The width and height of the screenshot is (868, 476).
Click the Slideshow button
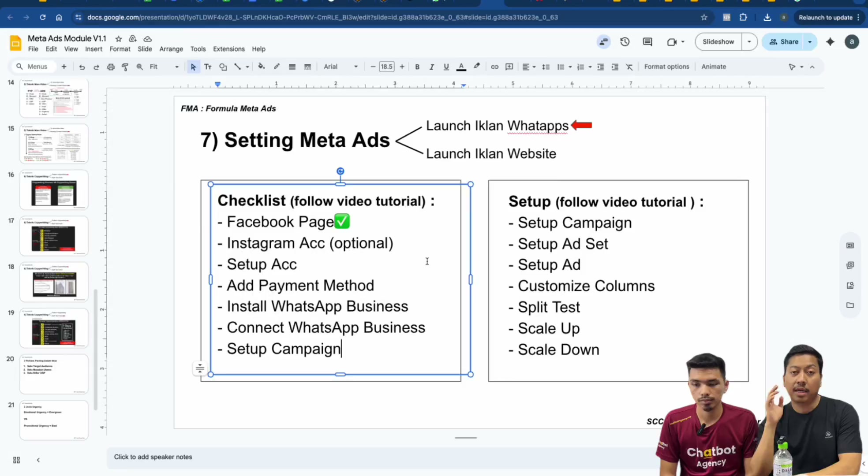pos(718,42)
